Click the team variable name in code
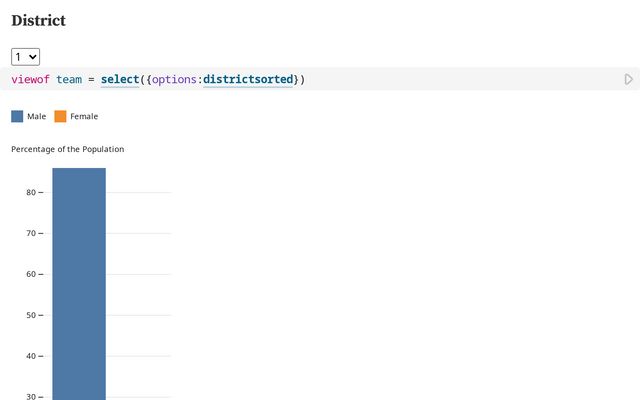 point(69,79)
